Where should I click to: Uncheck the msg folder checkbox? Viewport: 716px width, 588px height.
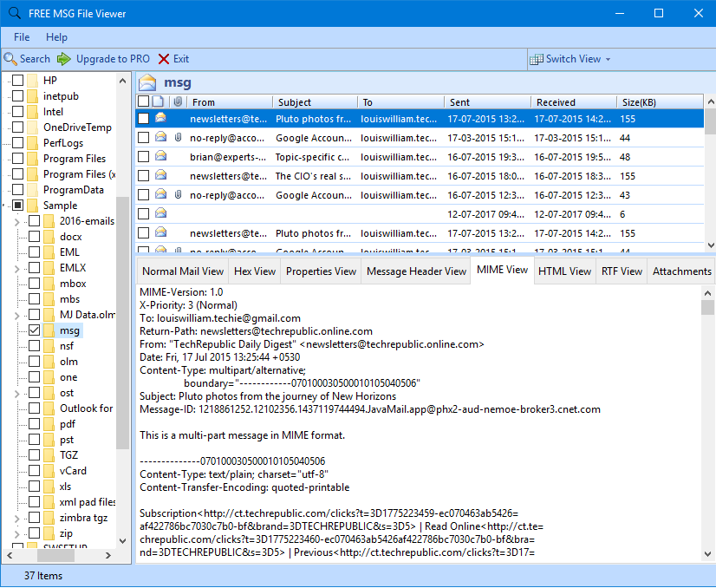(x=35, y=330)
